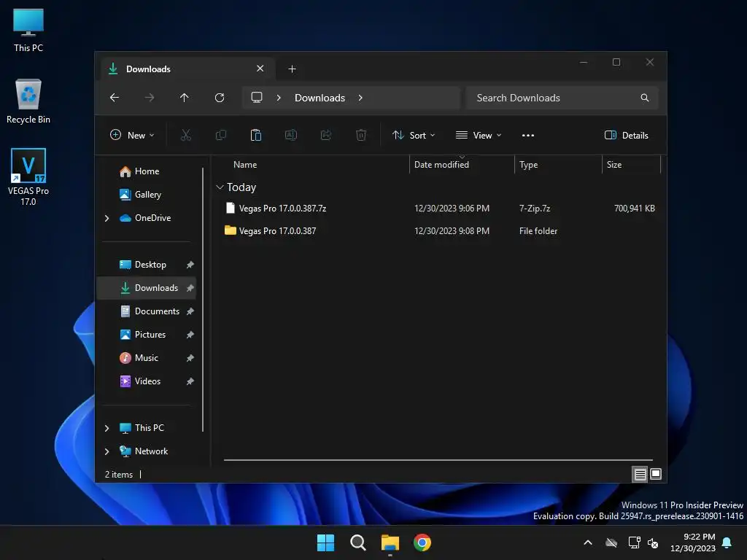Open taskbar Search
This screenshot has height=560, width=747.
[357, 542]
